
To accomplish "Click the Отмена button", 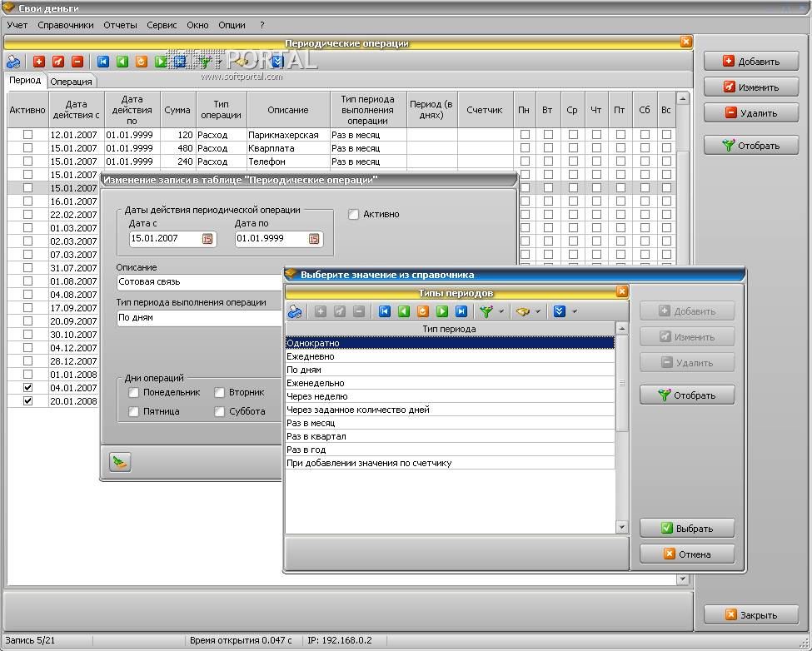I will click(687, 554).
